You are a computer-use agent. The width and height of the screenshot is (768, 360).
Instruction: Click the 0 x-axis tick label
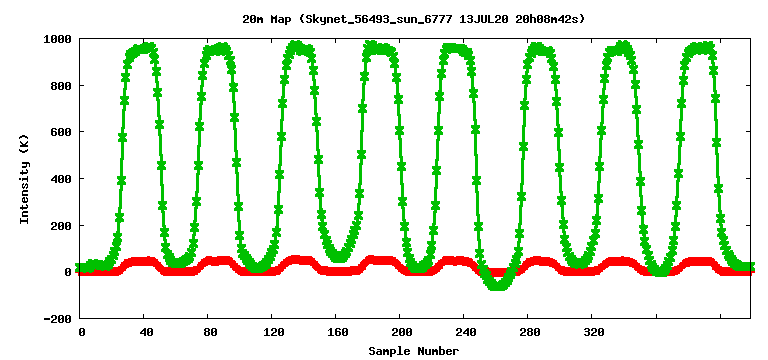click(x=81, y=333)
